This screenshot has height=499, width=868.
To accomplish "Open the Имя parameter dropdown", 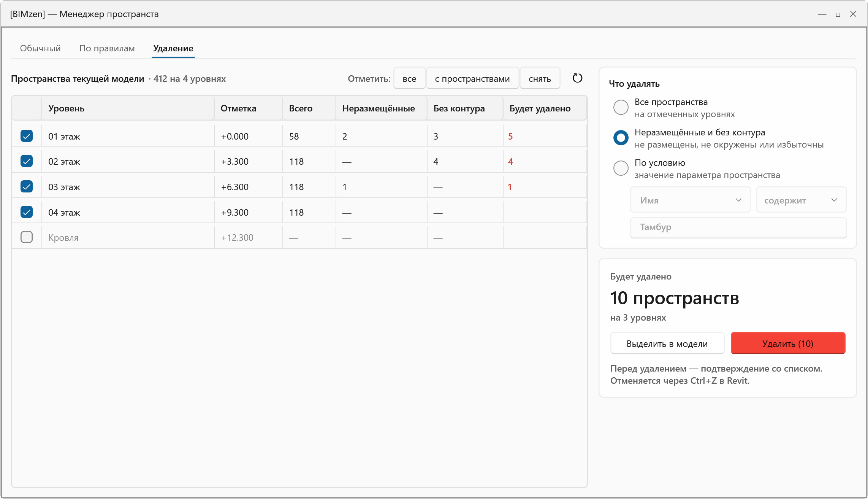I will click(x=691, y=200).
